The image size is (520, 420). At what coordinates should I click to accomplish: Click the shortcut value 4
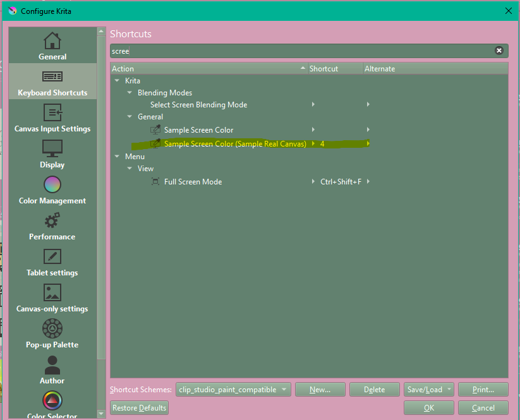[x=322, y=144]
